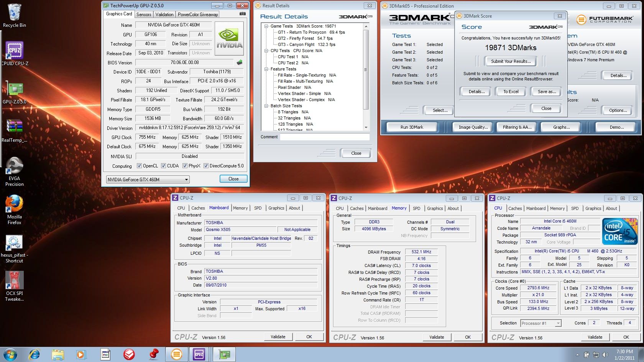The image size is (644, 362).
Task: Click Save as... in 3DMark Score
Action: (x=547, y=92)
